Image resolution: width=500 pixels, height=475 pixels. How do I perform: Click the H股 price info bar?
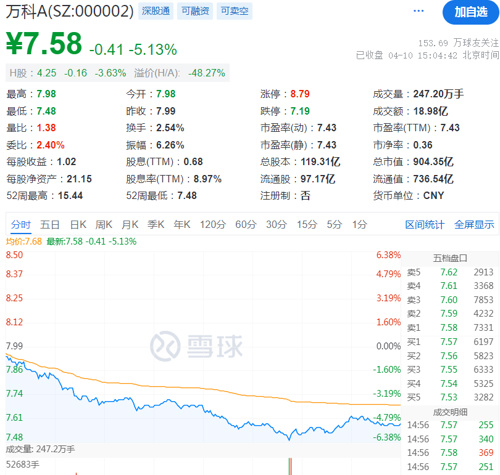pos(117,73)
